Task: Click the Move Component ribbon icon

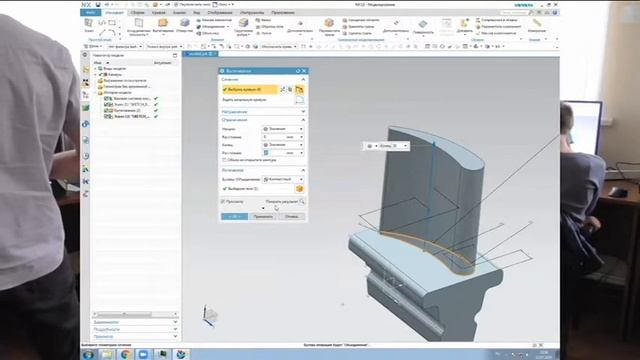Action: pyautogui.click(x=478, y=27)
